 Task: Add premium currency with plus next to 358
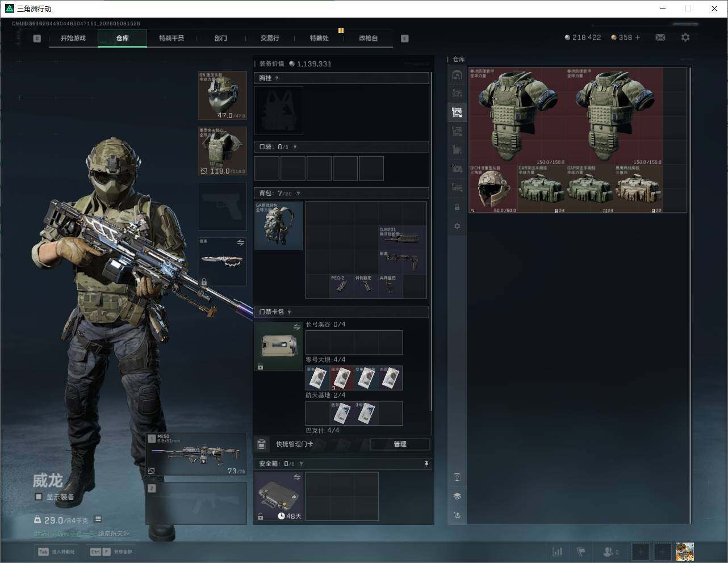point(638,37)
